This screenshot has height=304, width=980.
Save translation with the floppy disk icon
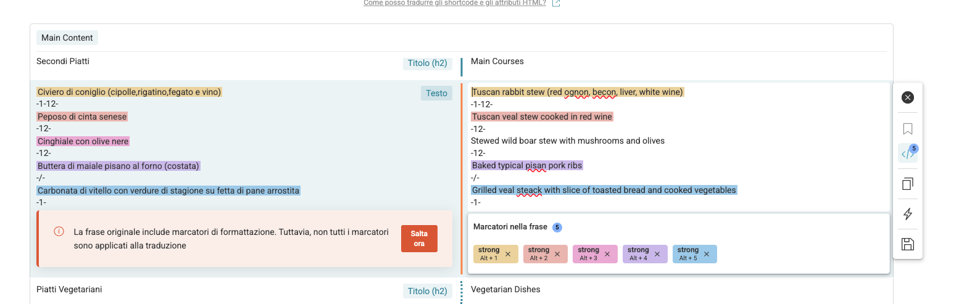[907, 244]
